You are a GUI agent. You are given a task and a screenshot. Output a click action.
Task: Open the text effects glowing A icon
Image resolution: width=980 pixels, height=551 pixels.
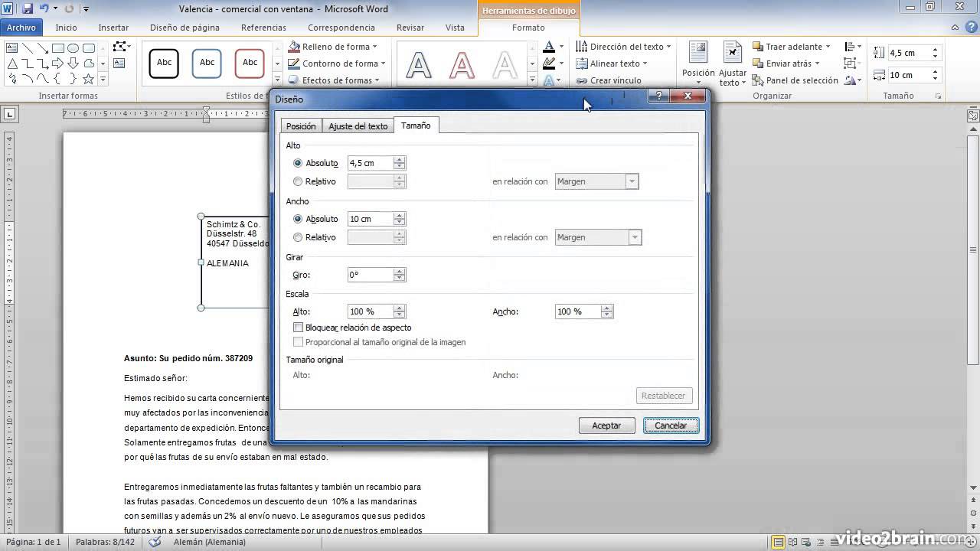548,80
